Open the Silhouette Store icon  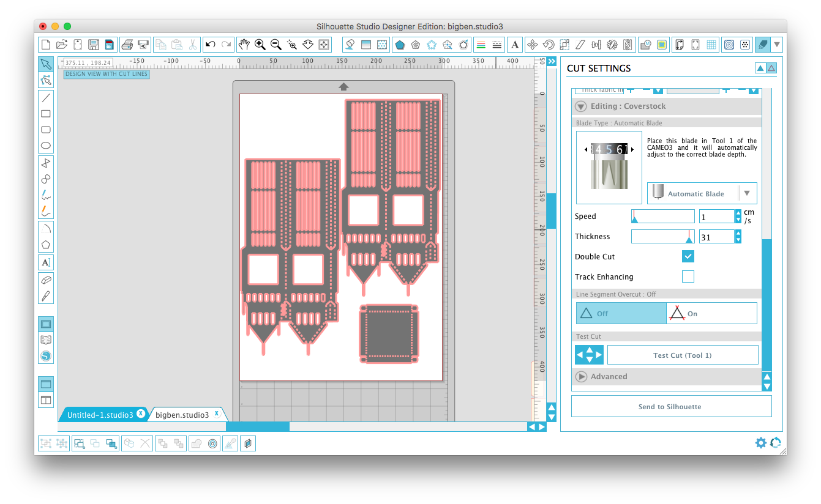pos(46,356)
